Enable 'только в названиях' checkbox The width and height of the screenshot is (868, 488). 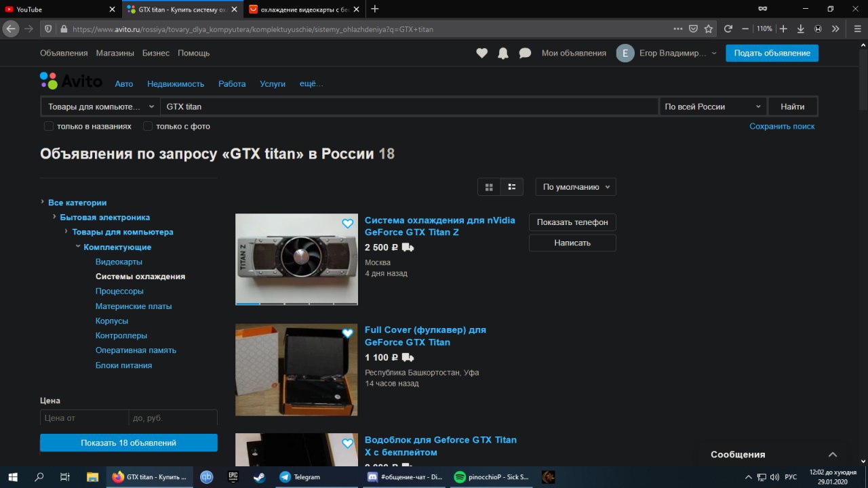49,126
